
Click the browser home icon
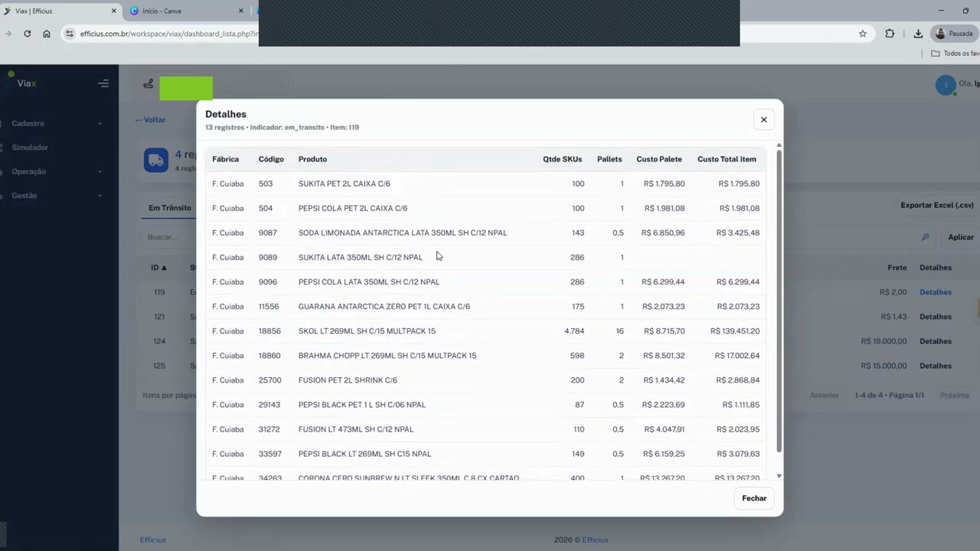[47, 34]
